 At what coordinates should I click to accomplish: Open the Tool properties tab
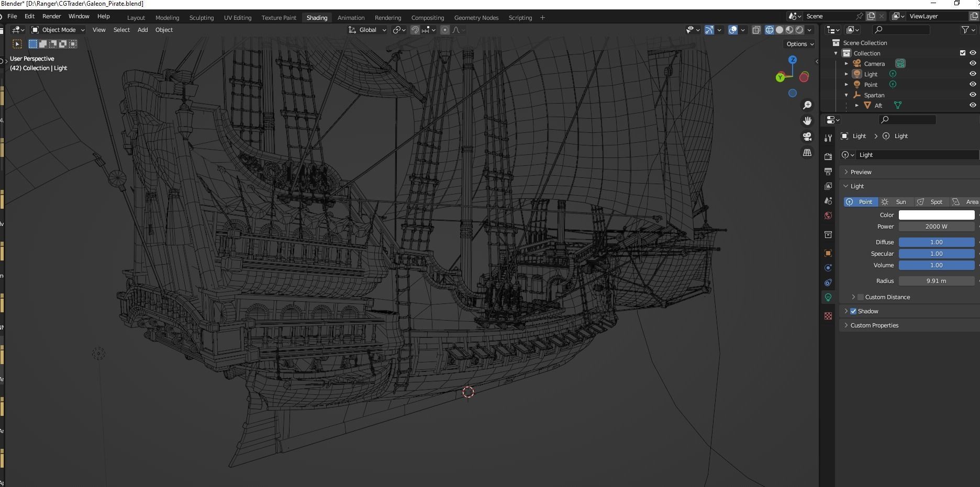[x=828, y=138]
